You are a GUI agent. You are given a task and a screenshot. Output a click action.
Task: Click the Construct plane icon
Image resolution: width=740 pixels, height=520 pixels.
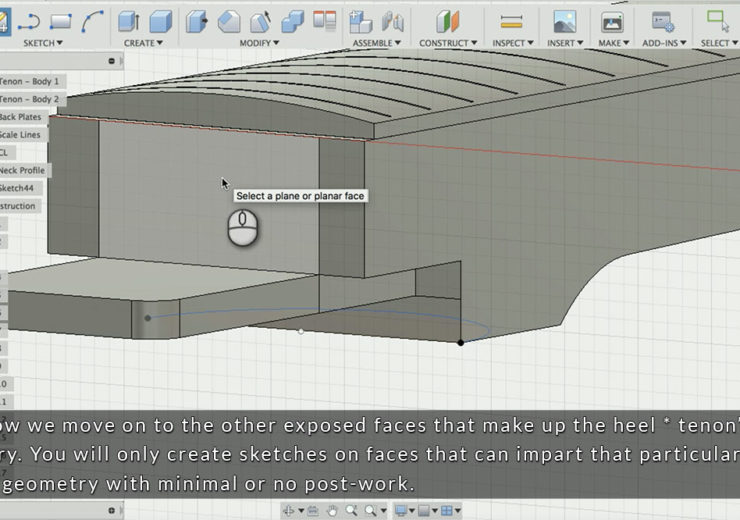(x=448, y=20)
